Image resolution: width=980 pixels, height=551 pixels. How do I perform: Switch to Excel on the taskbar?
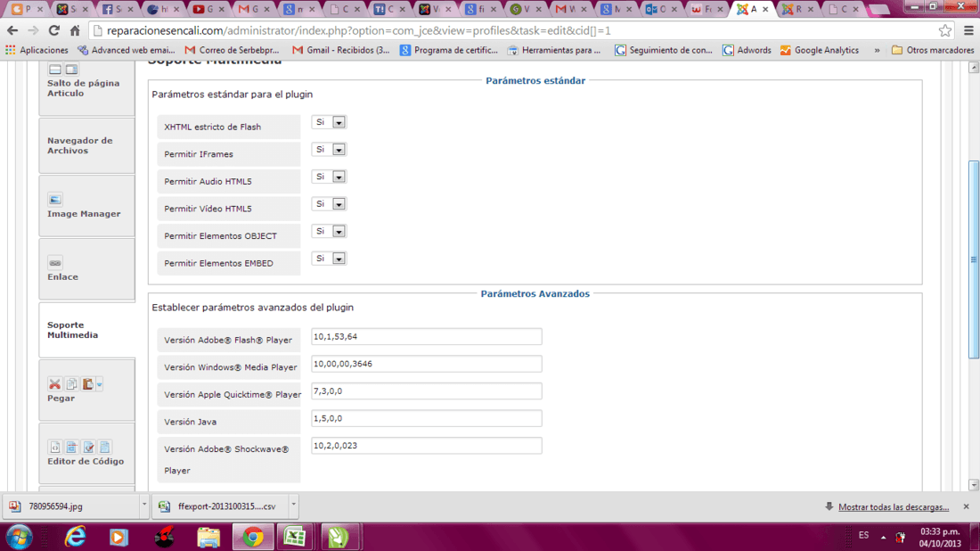coord(295,537)
